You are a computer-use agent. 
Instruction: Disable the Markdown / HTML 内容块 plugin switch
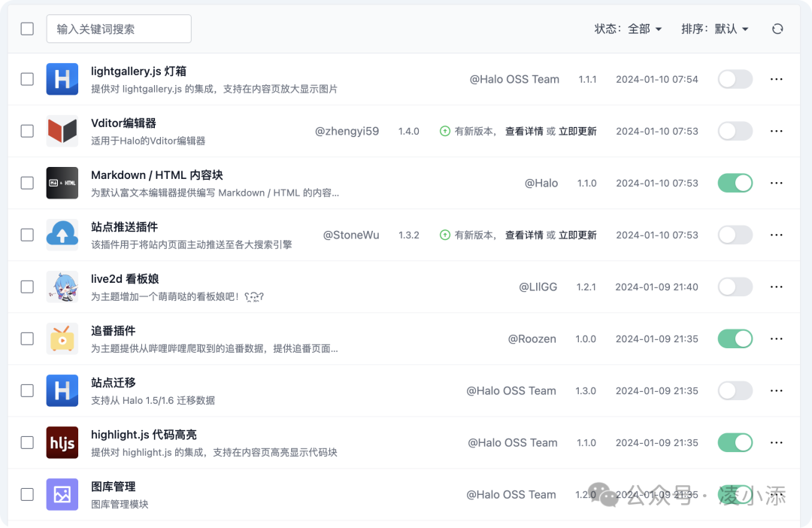click(x=735, y=183)
